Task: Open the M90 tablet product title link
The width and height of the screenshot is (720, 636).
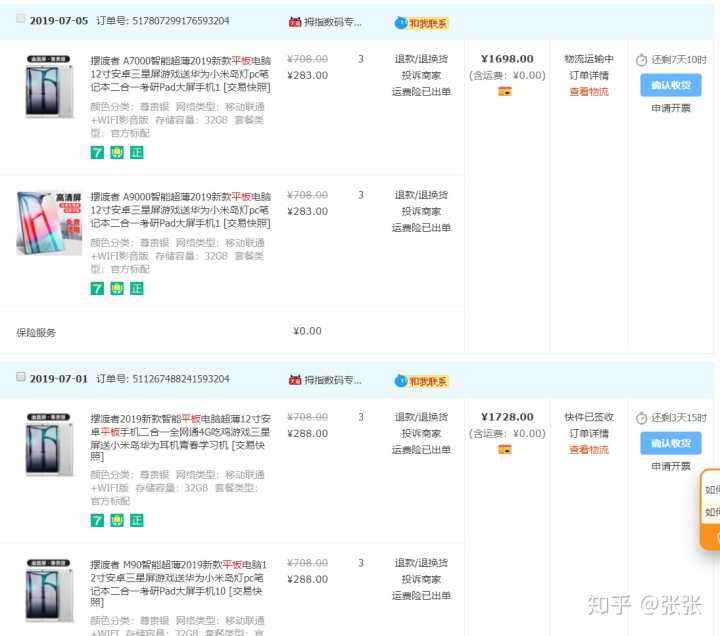Action: (180, 578)
